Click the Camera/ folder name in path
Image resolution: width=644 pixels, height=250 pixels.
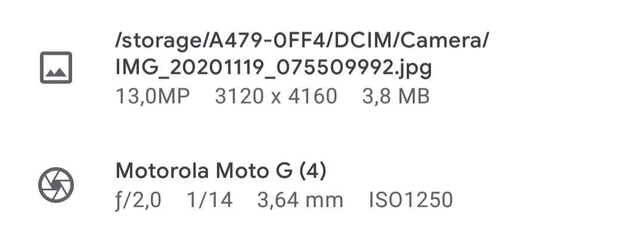pyautogui.click(x=444, y=41)
